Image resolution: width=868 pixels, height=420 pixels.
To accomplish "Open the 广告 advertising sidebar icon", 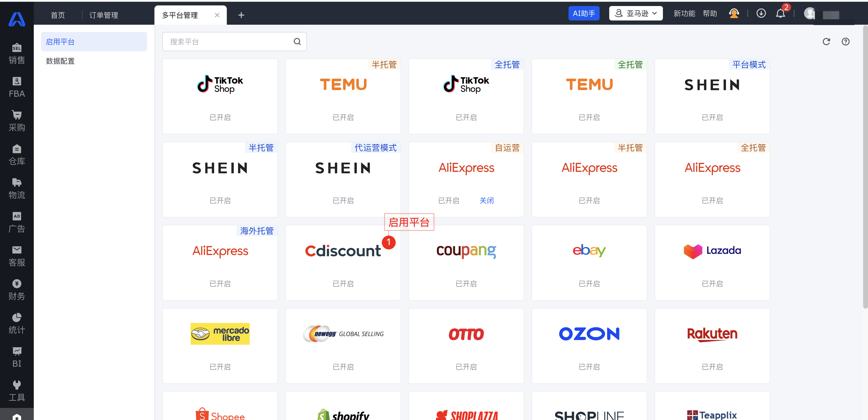I will tap(17, 222).
